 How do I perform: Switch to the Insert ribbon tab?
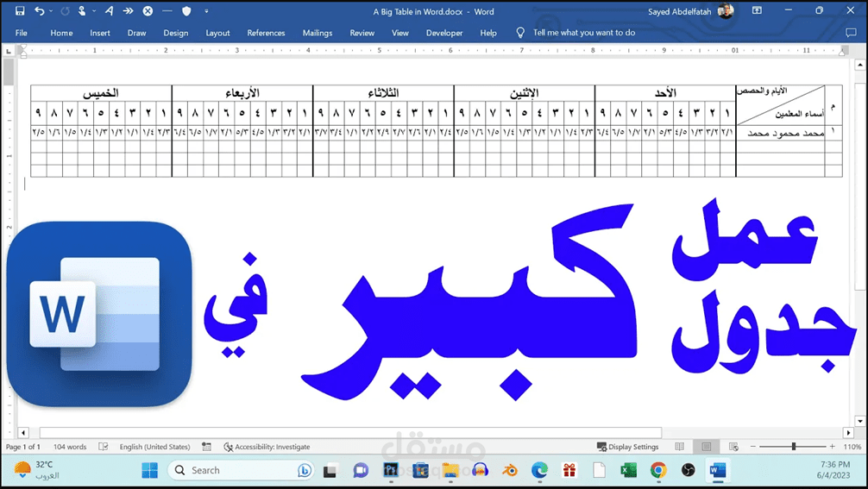point(100,33)
